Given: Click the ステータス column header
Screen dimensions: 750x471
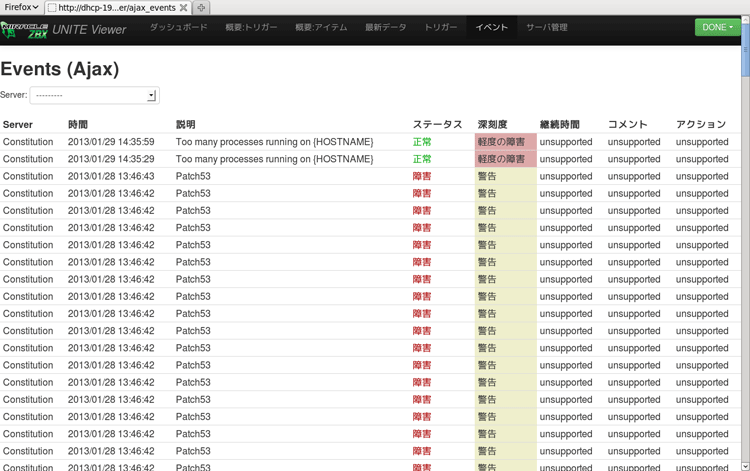Looking at the screenshot, I should tap(437, 125).
